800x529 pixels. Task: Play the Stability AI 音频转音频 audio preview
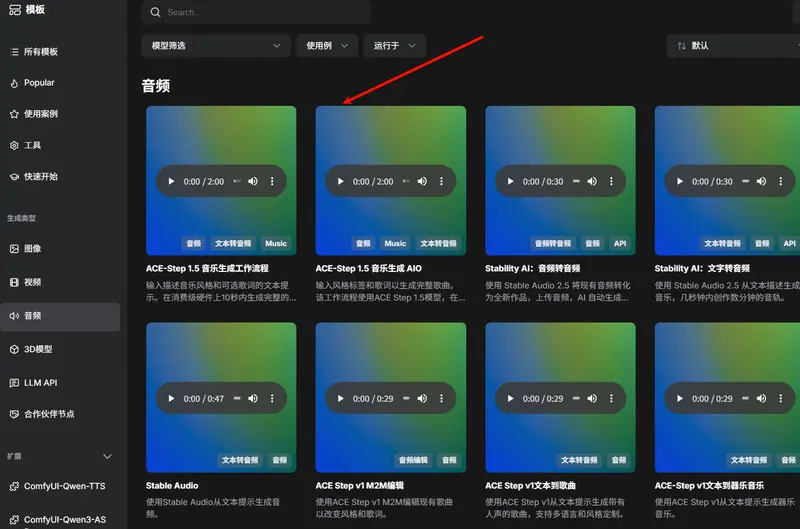pyautogui.click(x=510, y=181)
